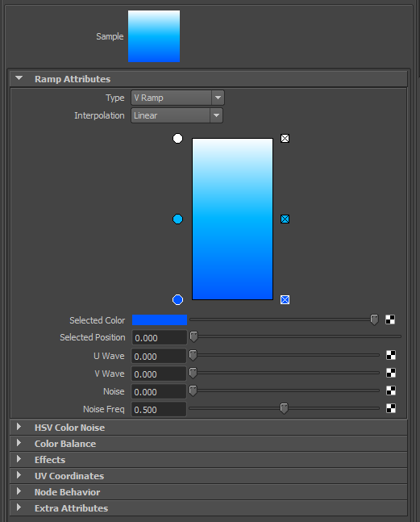Select the white ramp color handle circle
420x522 pixels.
pyautogui.click(x=177, y=139)
